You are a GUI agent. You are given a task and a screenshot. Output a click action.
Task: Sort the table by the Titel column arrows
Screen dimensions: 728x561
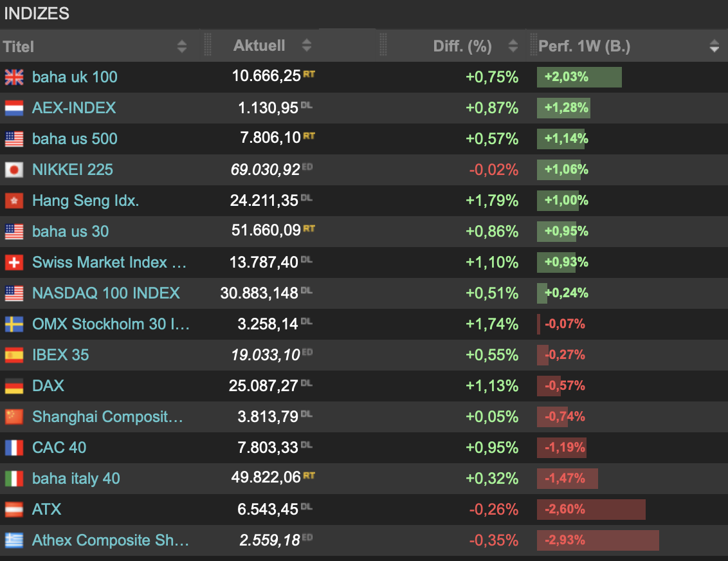pos(181,46)
